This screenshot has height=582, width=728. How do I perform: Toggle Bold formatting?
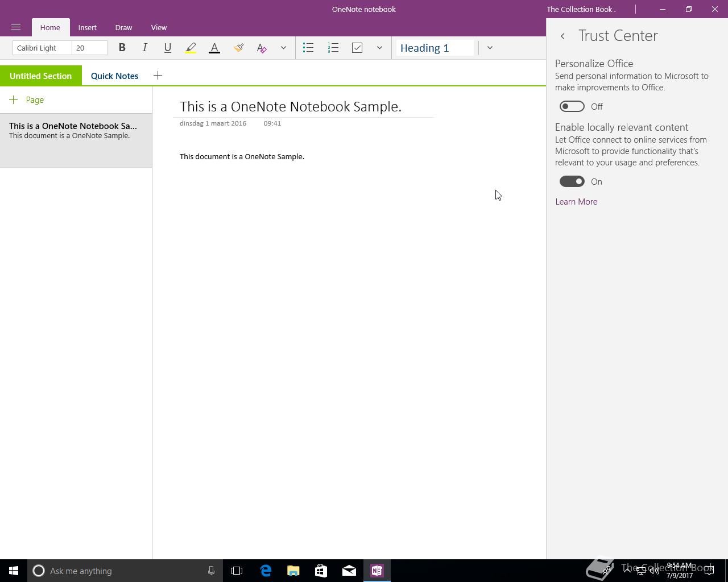tap(122, 48)
